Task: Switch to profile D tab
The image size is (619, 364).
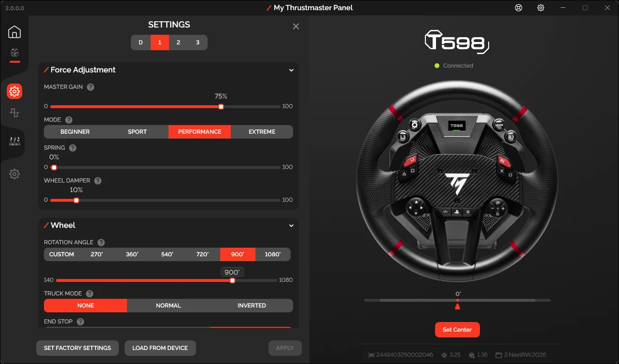Action: pyautogui.click(x=141, y=42)
